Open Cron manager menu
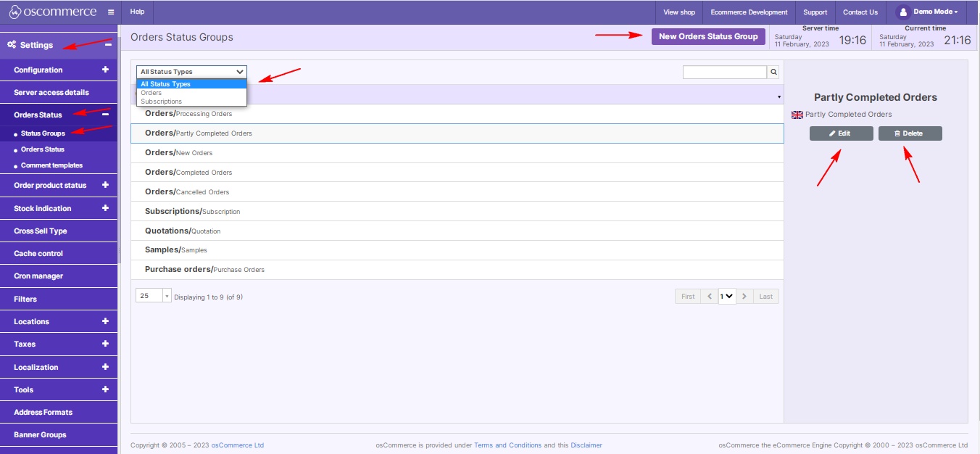Viewport: 980px width, 454px height. click(59, 276)
